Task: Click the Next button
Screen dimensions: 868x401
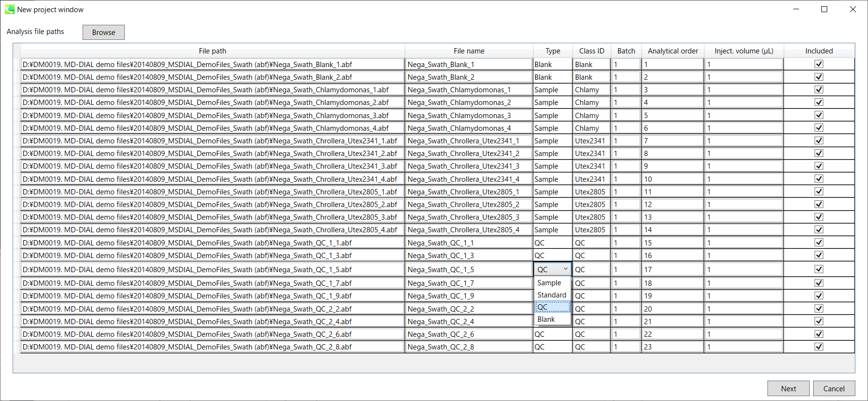Action: coord(788,388)
